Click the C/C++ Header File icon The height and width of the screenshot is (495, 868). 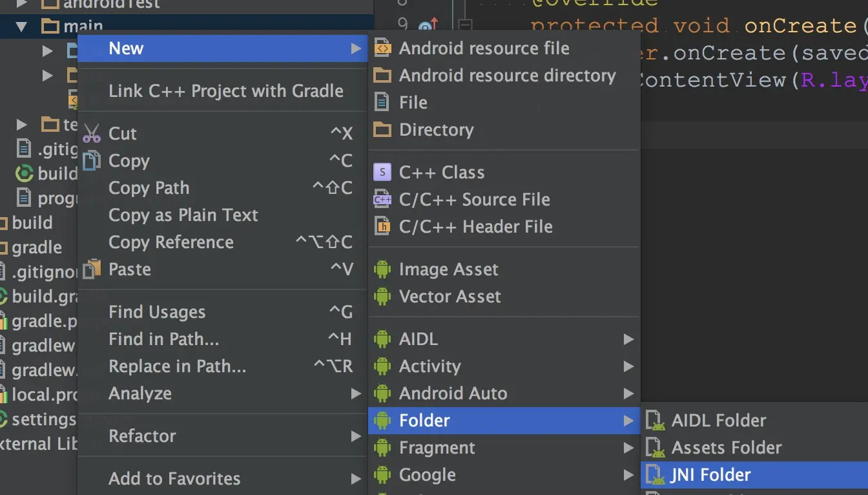point(382,227)
